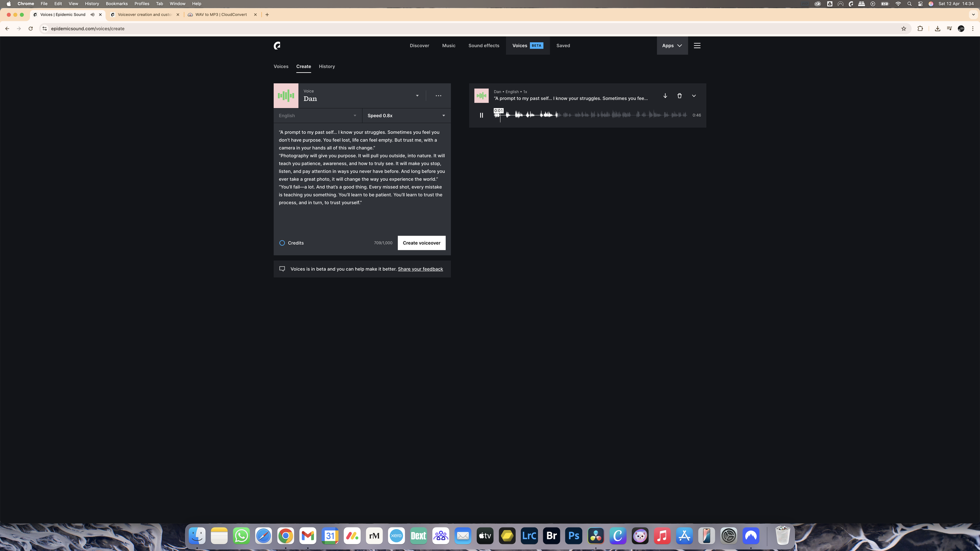
Task: Mute the Epidemic Sound tab audio
Action: tap(93, 14)
